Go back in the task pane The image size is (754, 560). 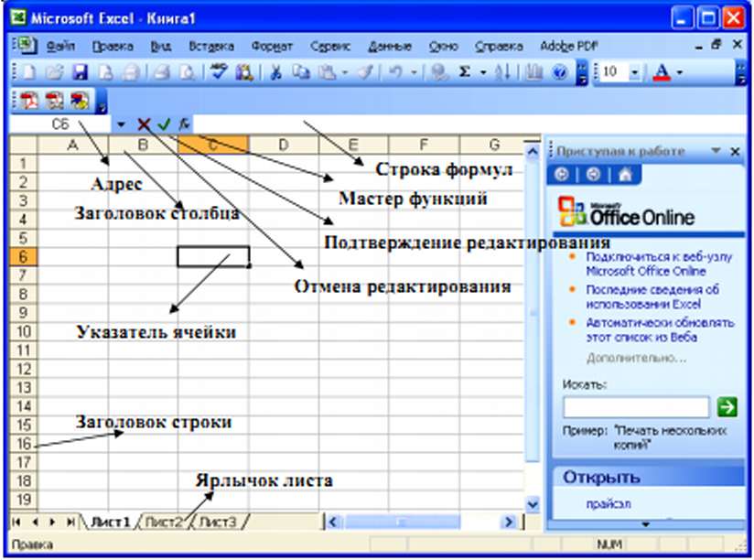[561, 174]
